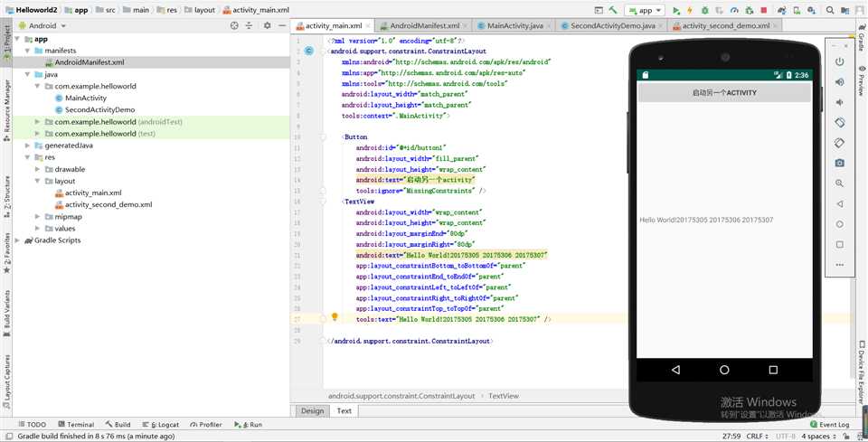Click the hammer Make Project icon

tap(613, 10)
